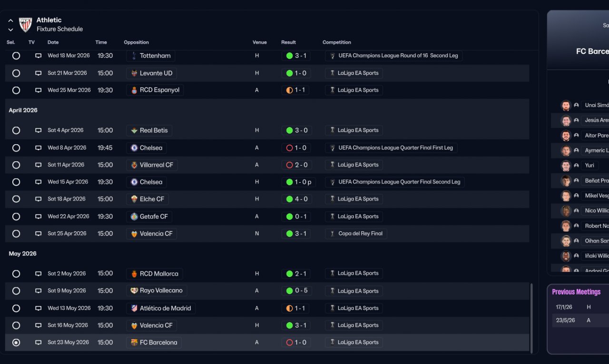
Task: Select the Levante UD fixture radio button
Action: [16, 73]
